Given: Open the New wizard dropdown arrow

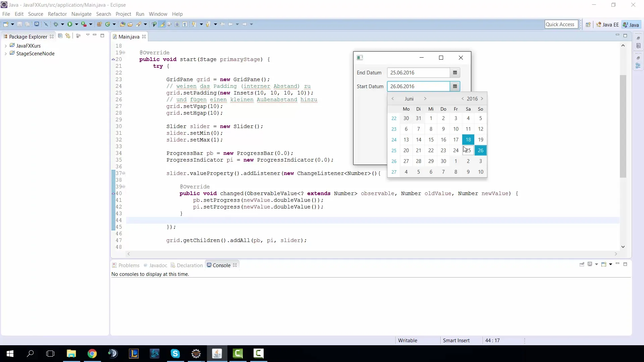Looking at the screenshot, I should tap(12, 24).
